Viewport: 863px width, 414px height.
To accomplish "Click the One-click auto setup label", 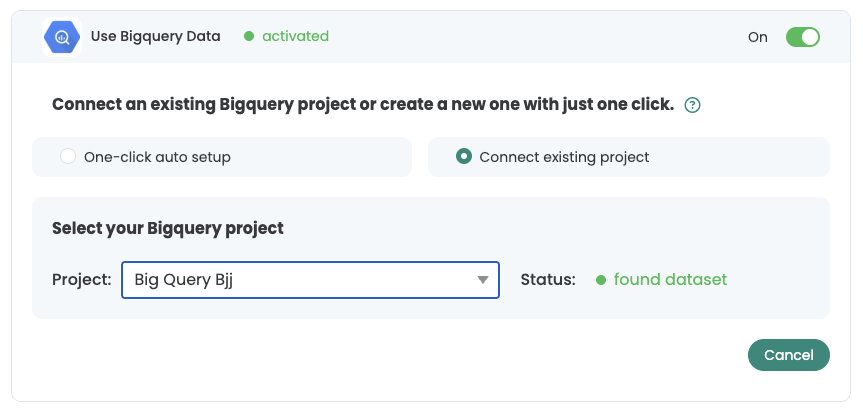I will 157,157.
